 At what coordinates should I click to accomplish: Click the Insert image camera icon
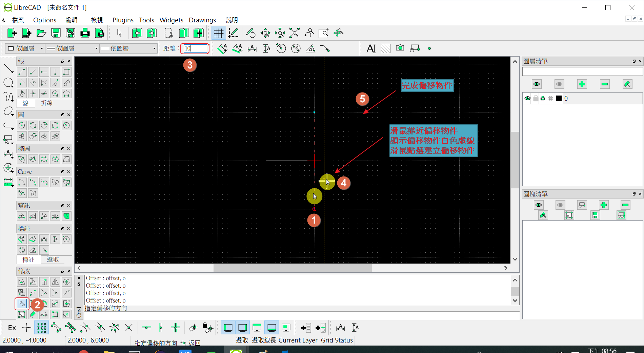coord(400,48)
